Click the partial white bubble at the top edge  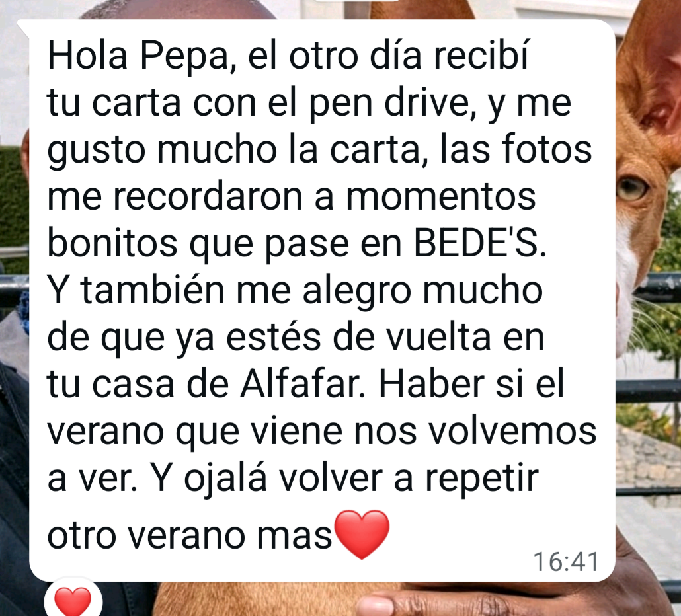click(356, 1)
